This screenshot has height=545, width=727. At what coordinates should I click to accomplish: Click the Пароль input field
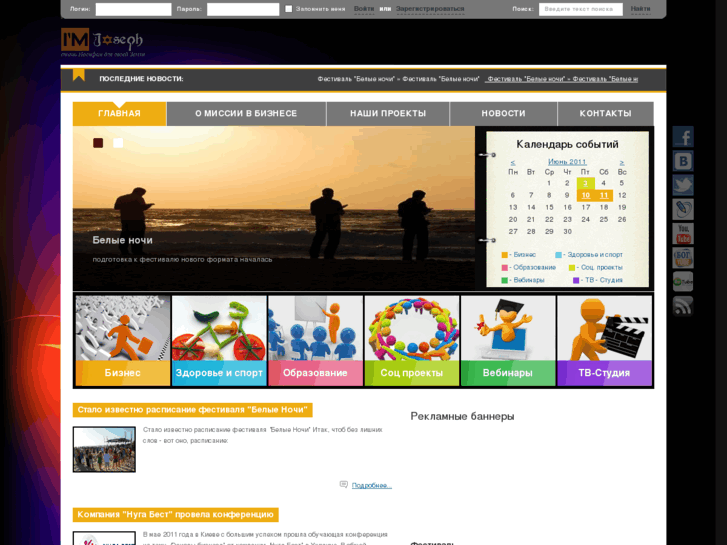243,9
